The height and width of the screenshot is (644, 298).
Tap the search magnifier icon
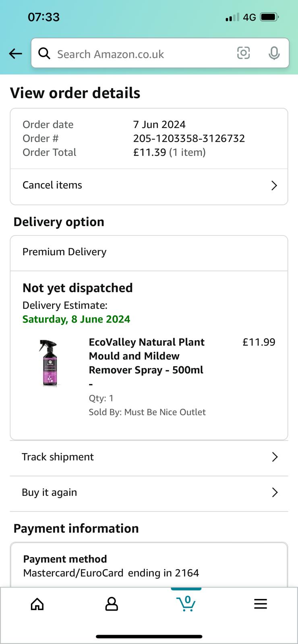point(44,53)
